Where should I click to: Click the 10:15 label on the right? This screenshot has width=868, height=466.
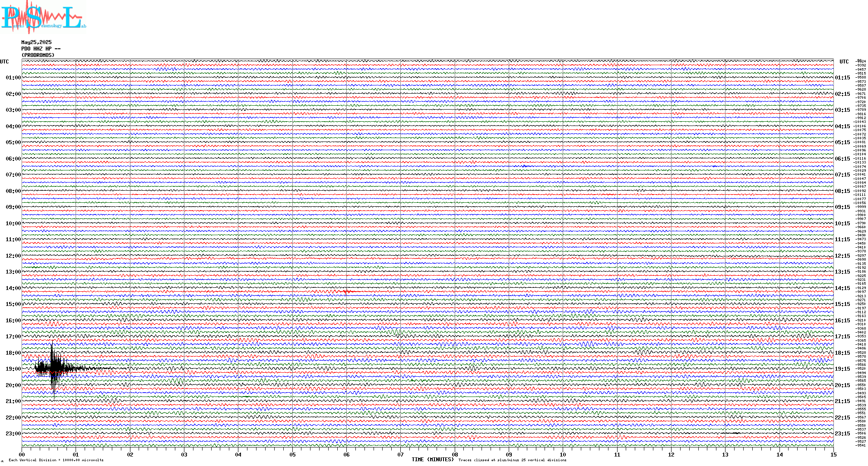click(843, 224)
